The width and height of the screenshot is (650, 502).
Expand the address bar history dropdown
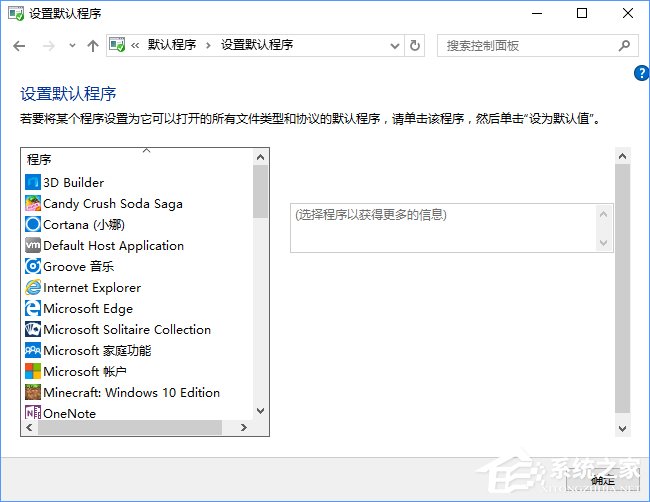[x=395, y=46]
